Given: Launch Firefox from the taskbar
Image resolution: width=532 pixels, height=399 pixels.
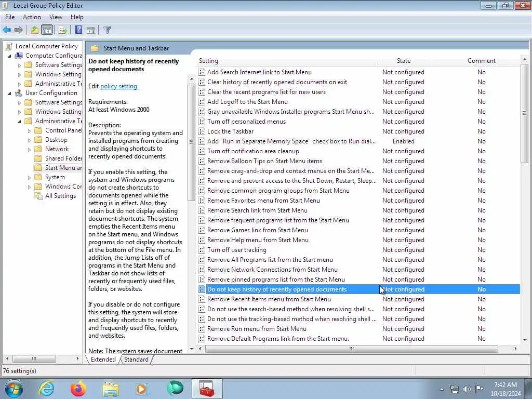Looking at the screenshot, I should point(78,389).
